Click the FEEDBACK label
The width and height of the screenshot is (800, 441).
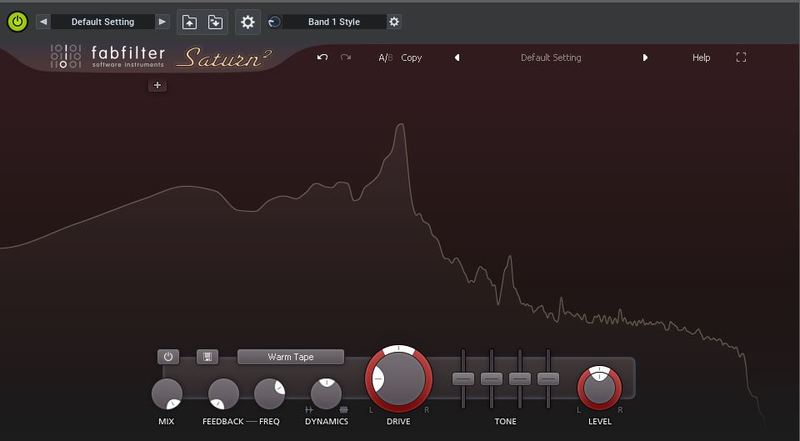click(223, 422)
